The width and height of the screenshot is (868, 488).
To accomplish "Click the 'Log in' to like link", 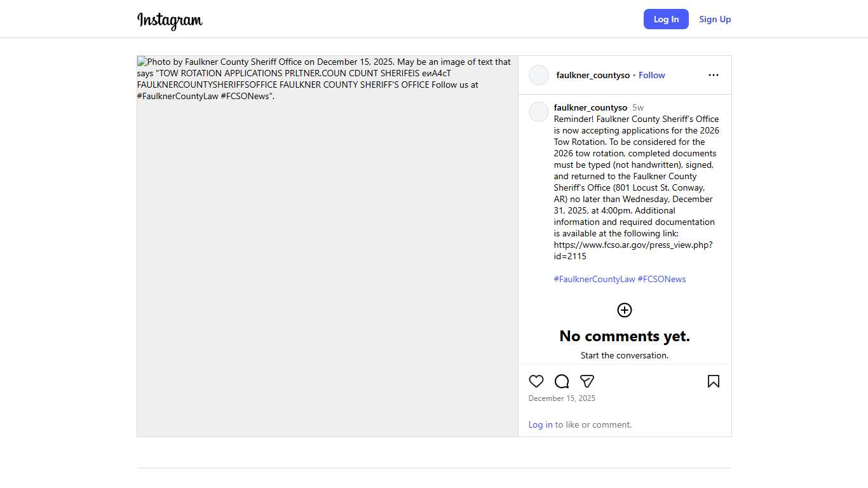I will pyautogui.click(x=540, y=424).
